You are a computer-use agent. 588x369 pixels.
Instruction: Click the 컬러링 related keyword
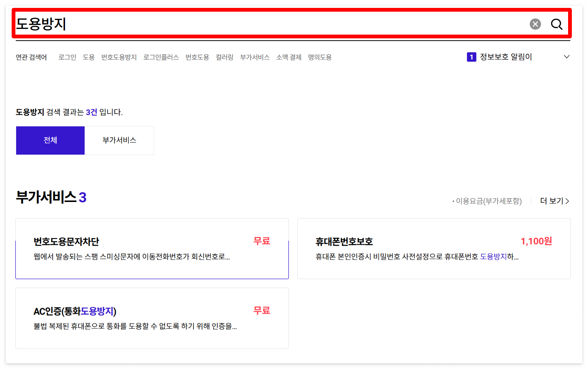224,57
